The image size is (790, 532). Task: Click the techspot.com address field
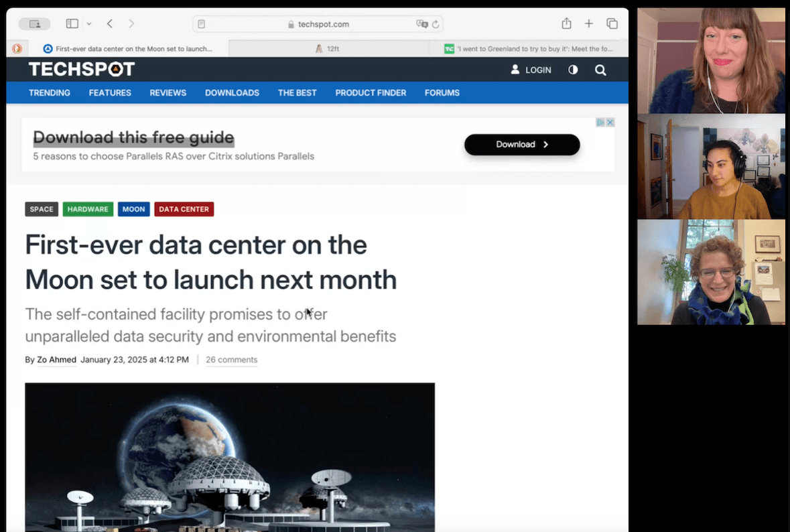click(x=318, y=23)
